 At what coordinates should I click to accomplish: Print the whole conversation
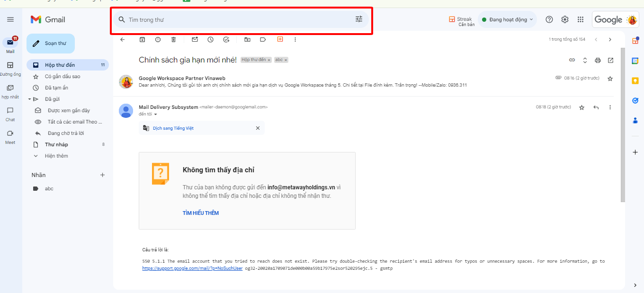[x=598, y=60]
